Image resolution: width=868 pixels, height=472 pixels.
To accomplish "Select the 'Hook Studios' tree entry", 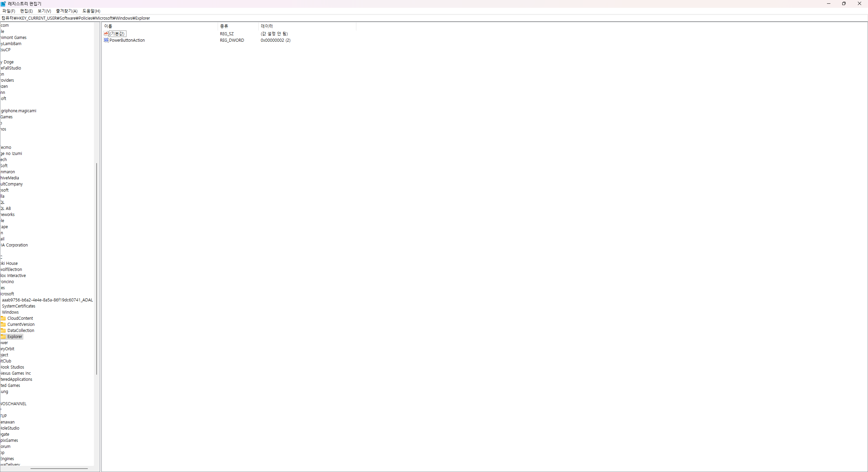I will click(12, 367).
